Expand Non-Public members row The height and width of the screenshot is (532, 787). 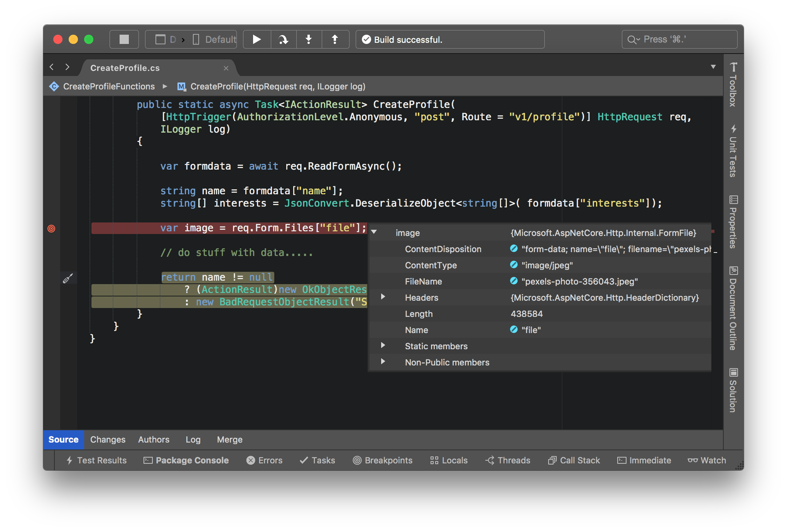[x=383, y=362]
